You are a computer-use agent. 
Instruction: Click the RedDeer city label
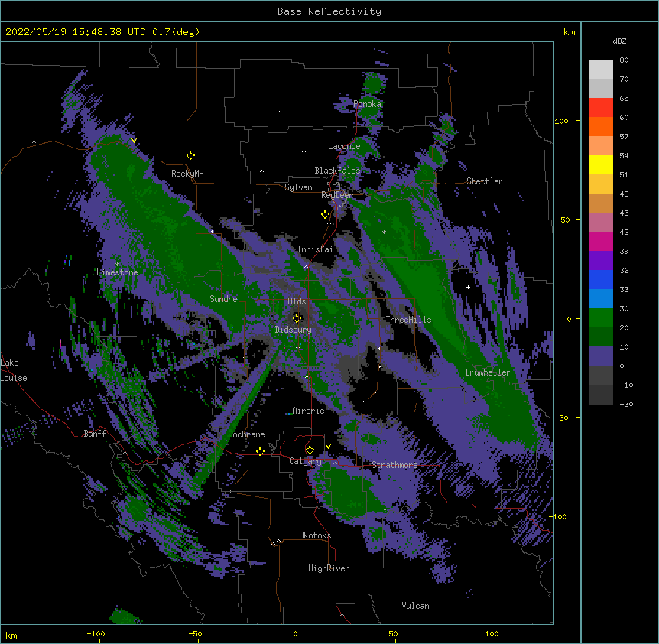[x=336, y=195]
